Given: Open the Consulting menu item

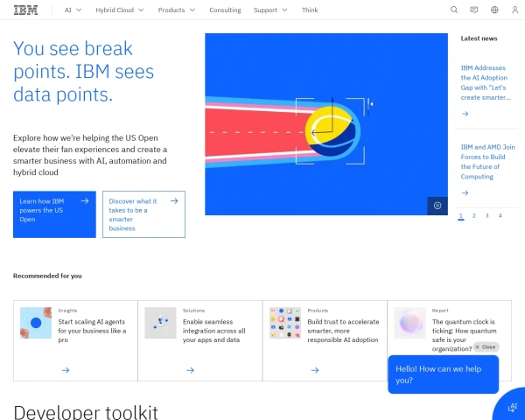Looking at the screenshot, I should click(225, 10).
